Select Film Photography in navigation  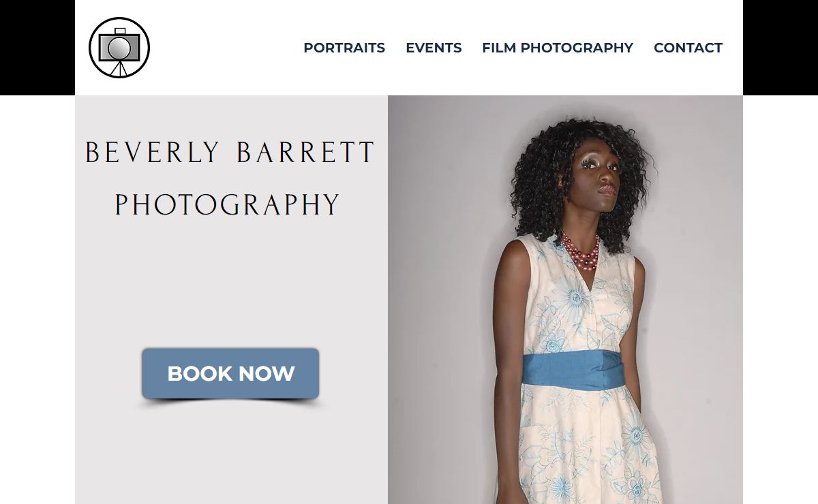coord(558,48)
